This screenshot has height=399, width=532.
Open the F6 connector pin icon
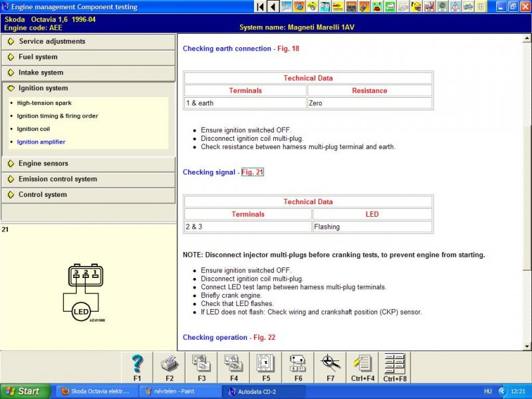(x=298, y=368)
